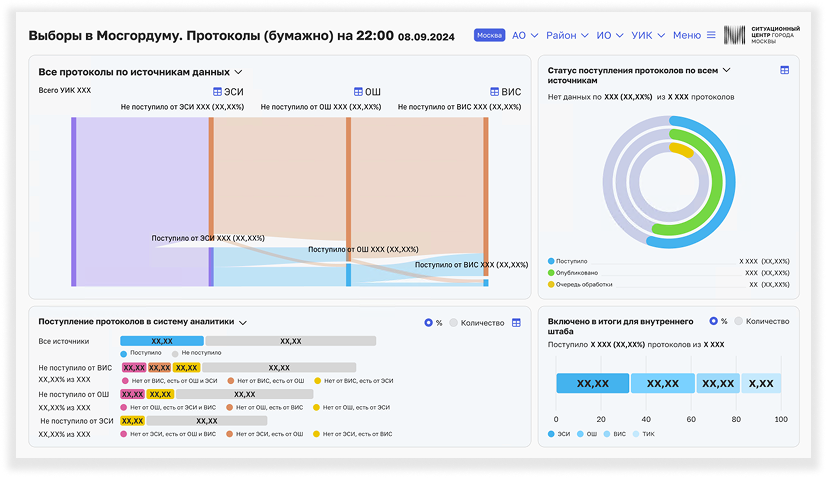Image resolution: width=827 pixels, height=478 pixels.
Task: Click the blue Все источники progress bar segment
Action: pyautogui.click(x=162, y=341)
